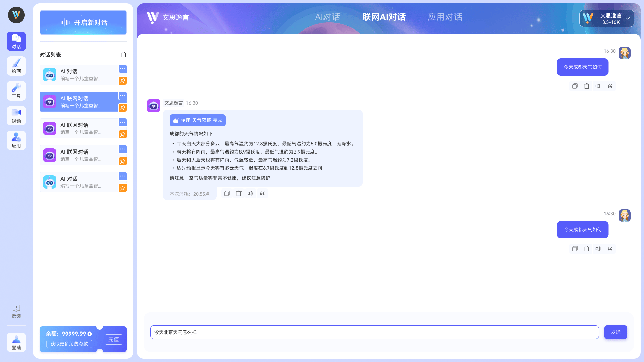Open the 应用 section in the sidebar
The height and width of the screenshot is (362, 644).
16,140
